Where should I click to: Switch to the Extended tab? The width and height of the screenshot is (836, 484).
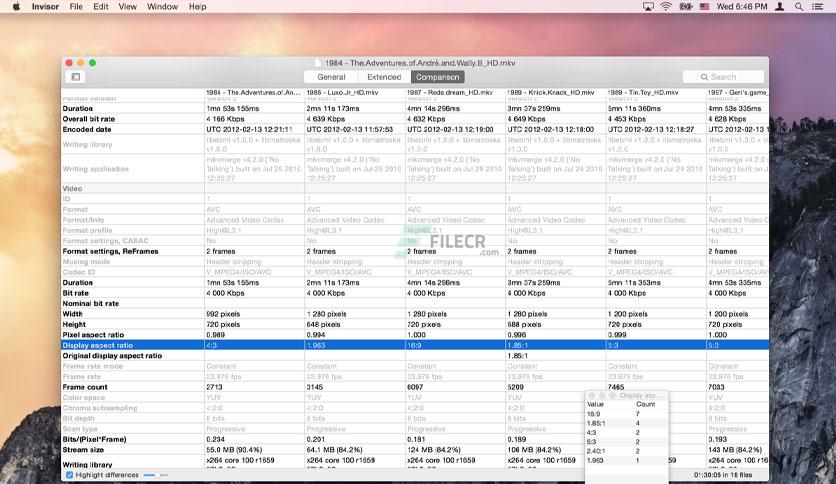click(x=384, y=77)
